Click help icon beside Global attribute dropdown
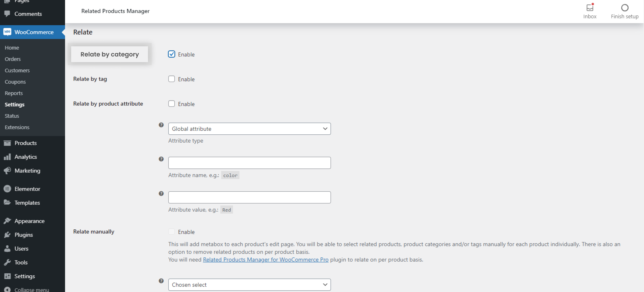Image resolution: width=644 pixels, height=292 pixels. [x=161, y=125]
